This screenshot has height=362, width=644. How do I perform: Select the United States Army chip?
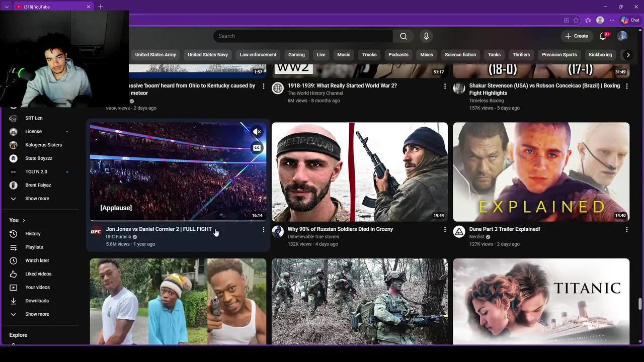(x=155, y=55)
